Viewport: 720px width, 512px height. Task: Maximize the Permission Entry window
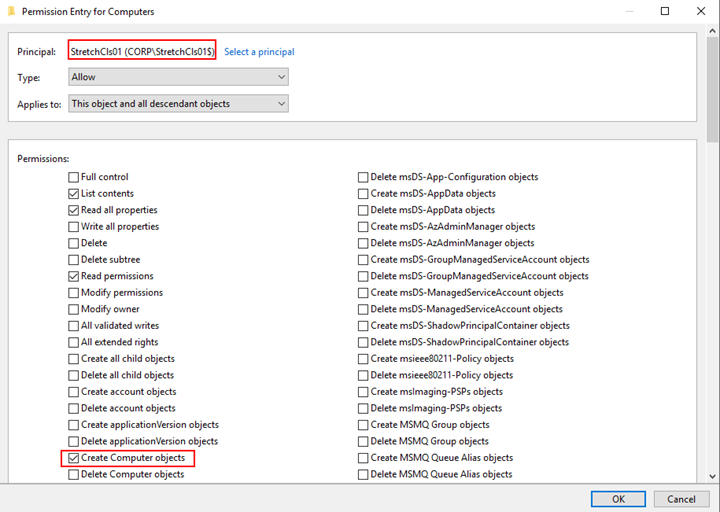point(665,11)
